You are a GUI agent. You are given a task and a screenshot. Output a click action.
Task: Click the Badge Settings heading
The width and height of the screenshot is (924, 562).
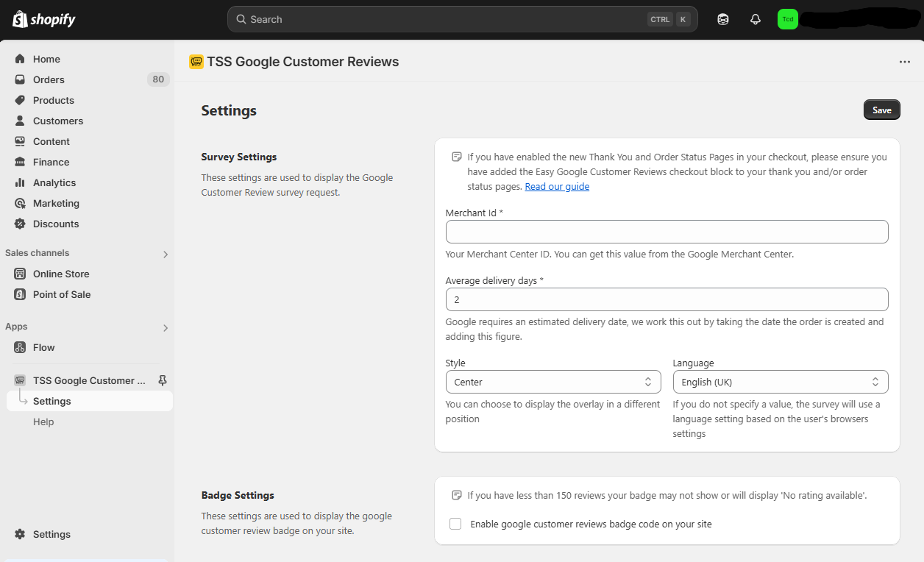click(238, 495)
